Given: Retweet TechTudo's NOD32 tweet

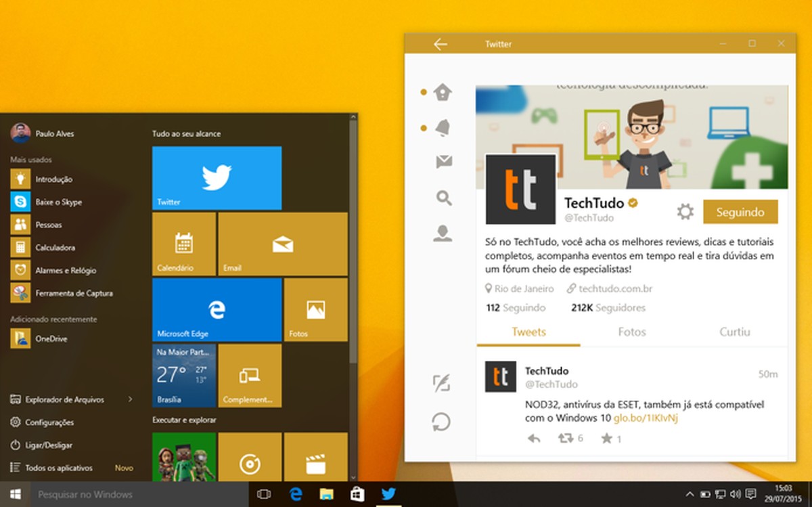Looking at the screenshot, I should (x=566, y=439).
